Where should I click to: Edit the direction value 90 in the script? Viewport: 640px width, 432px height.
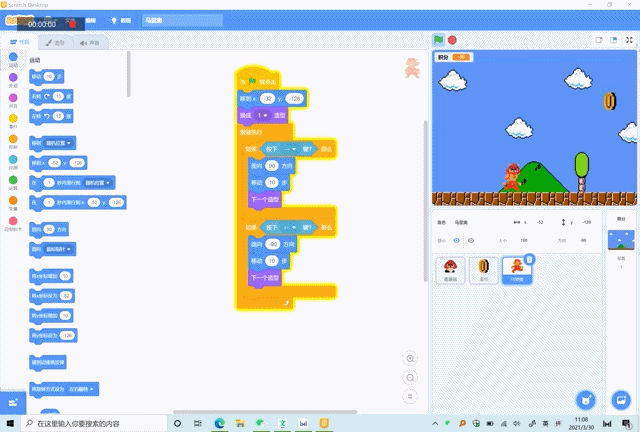(272, 166)
